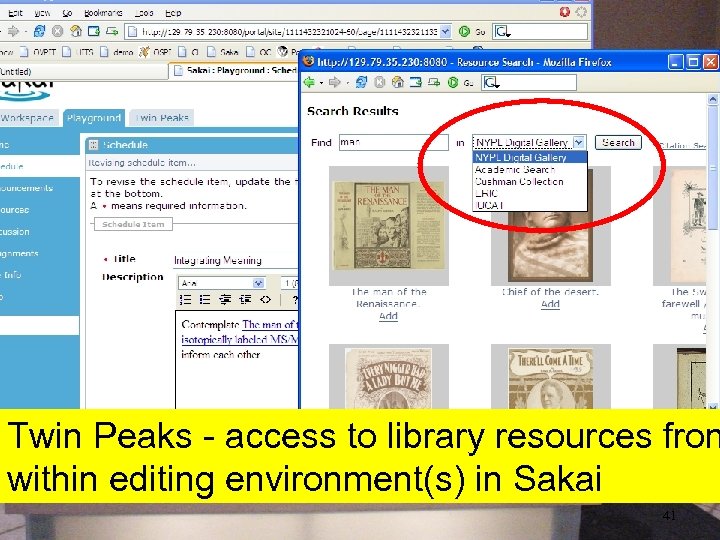Image resolution: width=720 pixels, height=540 pixels.
Task: Click Resources in Sakai left sidebar
Action: (15, 210)
